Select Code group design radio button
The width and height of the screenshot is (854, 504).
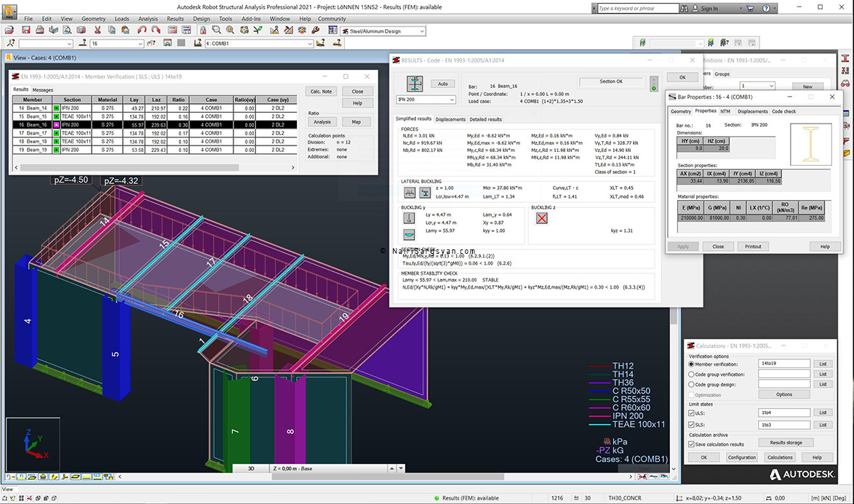[691, 384]
